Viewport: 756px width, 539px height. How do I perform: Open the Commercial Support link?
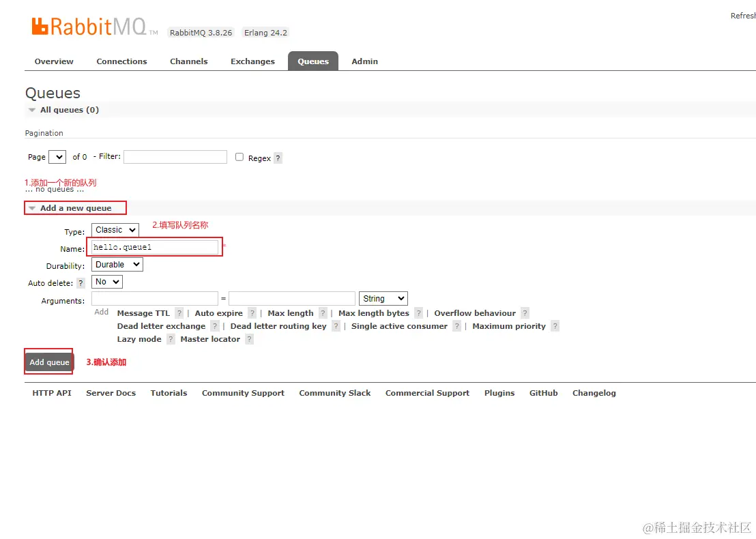point(427,393)
